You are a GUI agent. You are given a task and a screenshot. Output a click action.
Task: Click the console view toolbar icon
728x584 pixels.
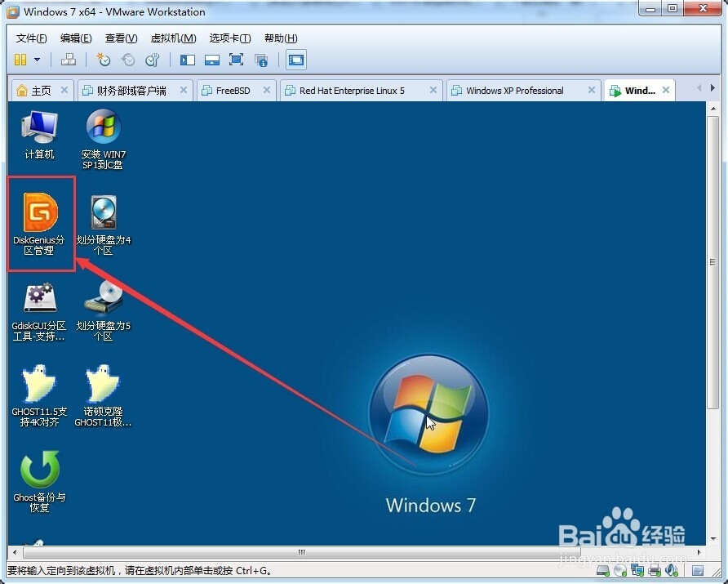[296, 60]
